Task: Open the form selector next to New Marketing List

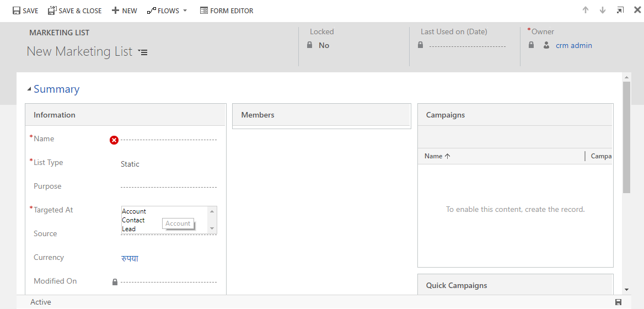Action: pos(143,52)
